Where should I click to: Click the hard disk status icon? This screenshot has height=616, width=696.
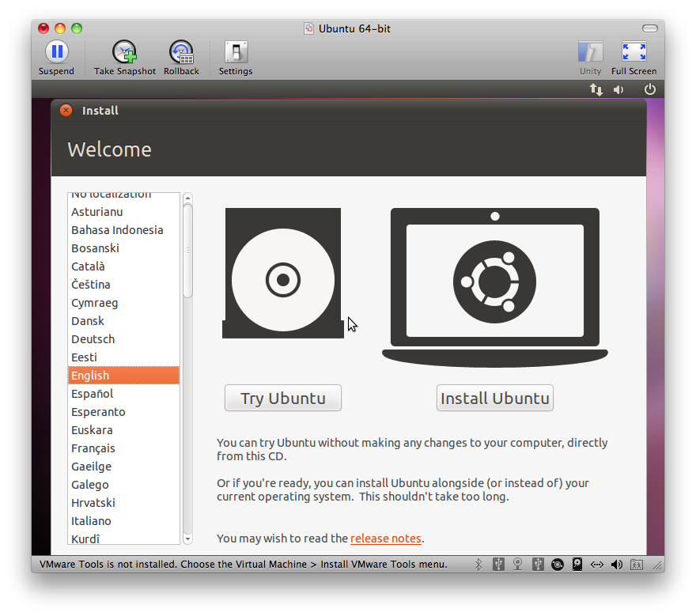click(577, 565)
